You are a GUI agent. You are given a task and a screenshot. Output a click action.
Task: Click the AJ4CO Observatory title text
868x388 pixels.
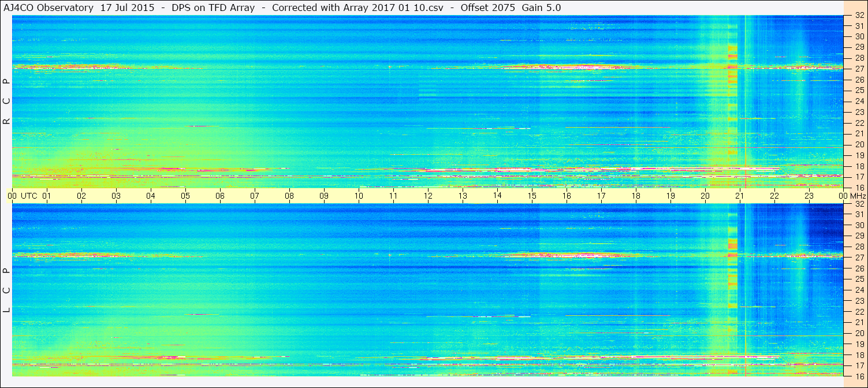[x=49, y=8]
